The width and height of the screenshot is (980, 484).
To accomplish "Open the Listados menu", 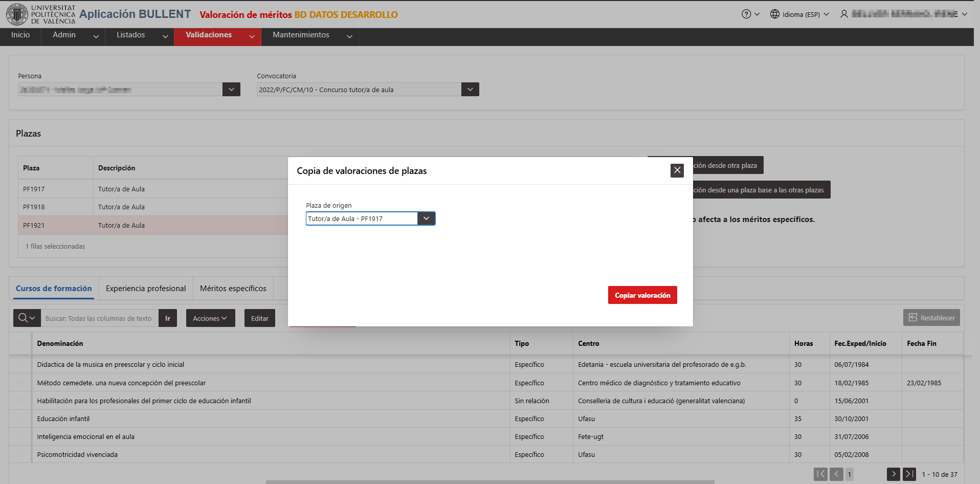I will 140,35.
